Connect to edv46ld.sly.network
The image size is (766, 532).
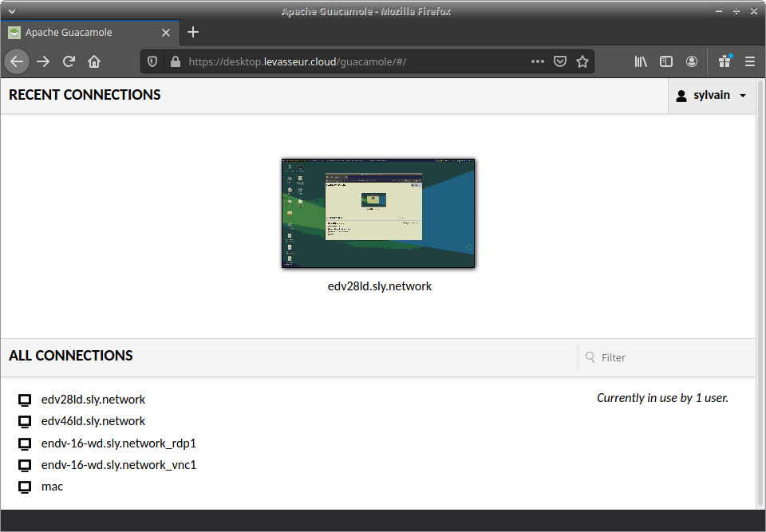click(x=93, y=421)
